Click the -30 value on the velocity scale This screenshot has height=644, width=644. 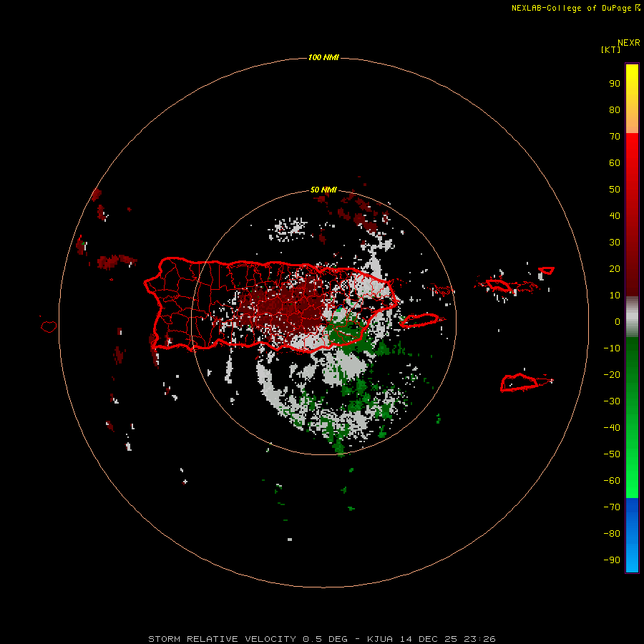pyautogui.click(x=612, y=401)
